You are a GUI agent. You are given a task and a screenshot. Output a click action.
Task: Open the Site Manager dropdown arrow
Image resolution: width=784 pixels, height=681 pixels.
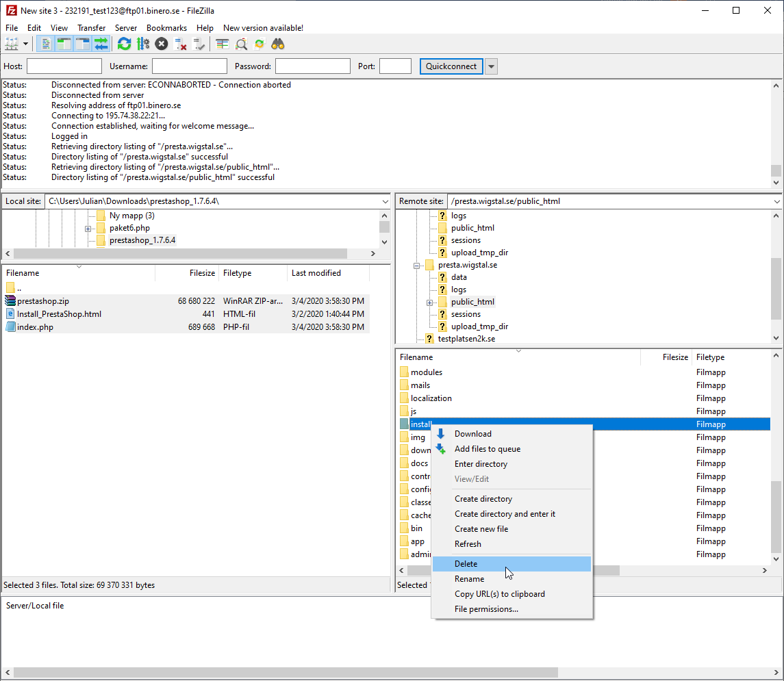pyautogui.click(x=25, y=44)
